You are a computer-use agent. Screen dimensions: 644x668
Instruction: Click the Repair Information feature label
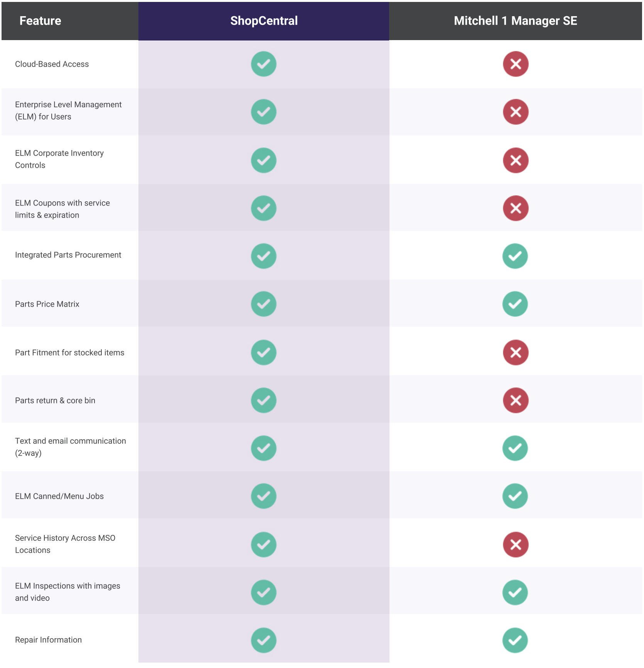[x=48, y=640]
